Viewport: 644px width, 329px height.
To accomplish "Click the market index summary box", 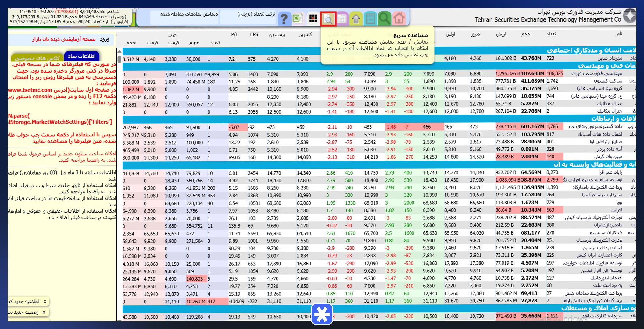I will click(x=70, y=17).
